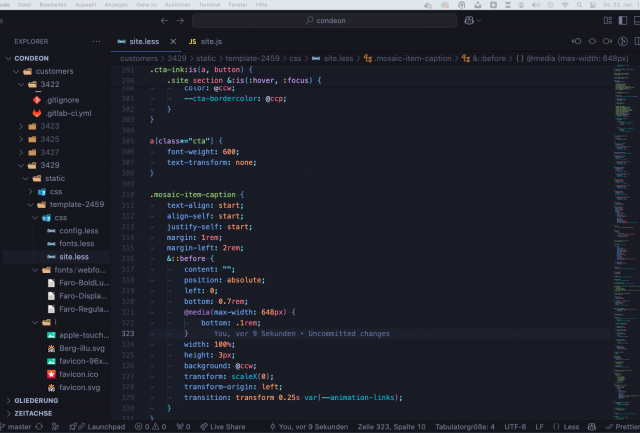This screenshot has height=433, width=640.
Task: Focus the condeon command center search box
Action: click(324, 20)
